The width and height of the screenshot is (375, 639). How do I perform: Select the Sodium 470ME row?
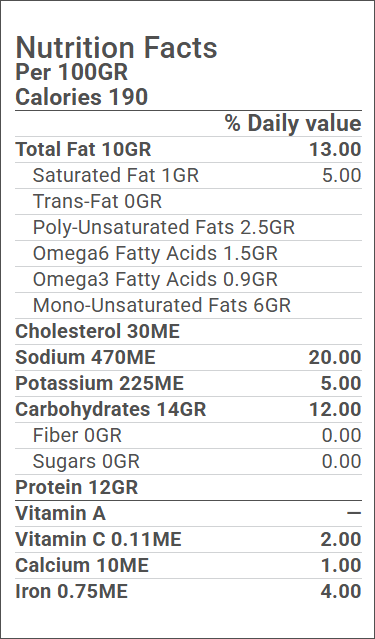(188, 358)
